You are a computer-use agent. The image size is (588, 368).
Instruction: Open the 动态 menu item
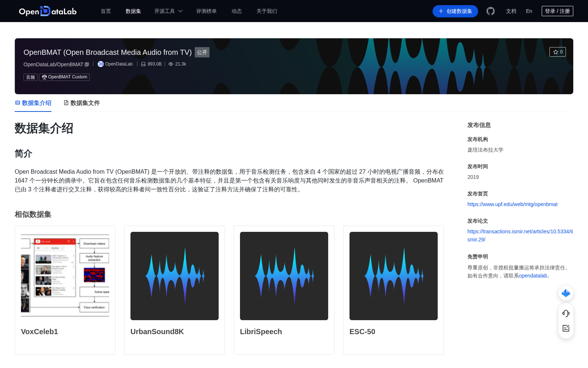click(237, 11)
